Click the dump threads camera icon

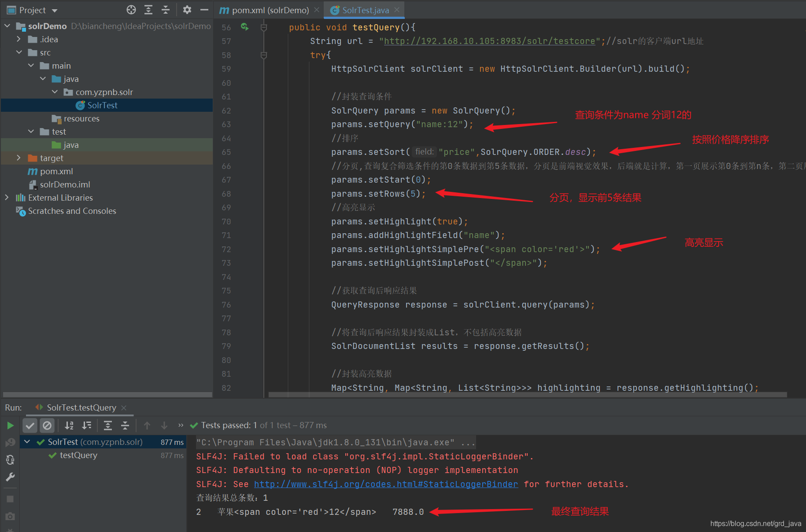coord(10,516)
